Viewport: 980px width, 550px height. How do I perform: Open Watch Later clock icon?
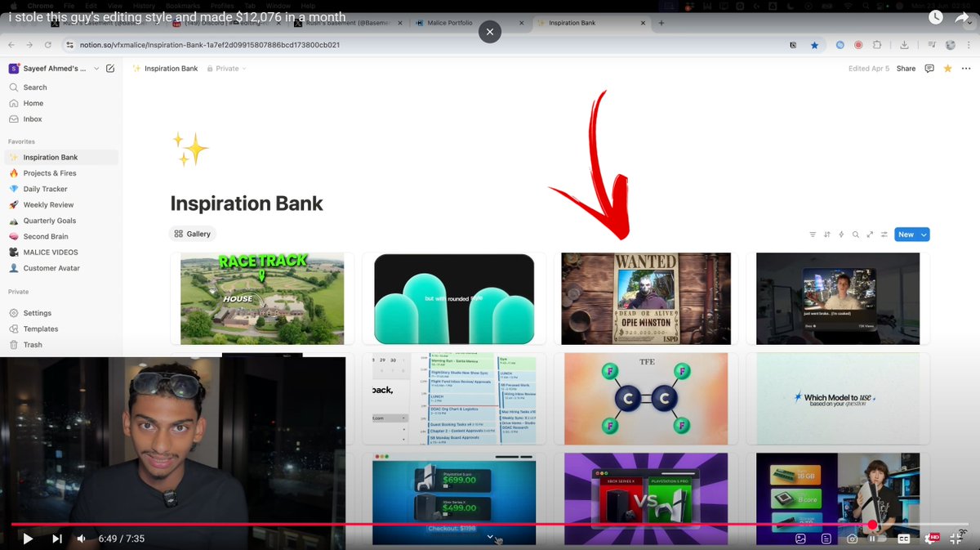coord(935,17)
